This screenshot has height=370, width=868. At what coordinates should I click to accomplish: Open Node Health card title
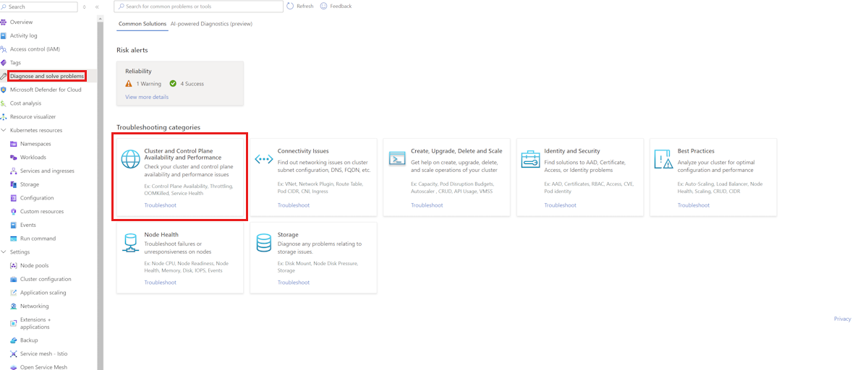coord(161,235)
